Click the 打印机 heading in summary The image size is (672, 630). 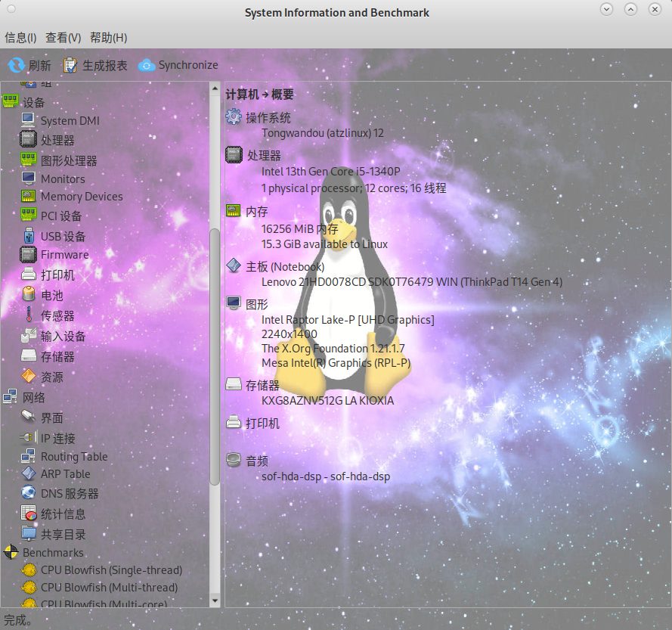click(262, 424)
